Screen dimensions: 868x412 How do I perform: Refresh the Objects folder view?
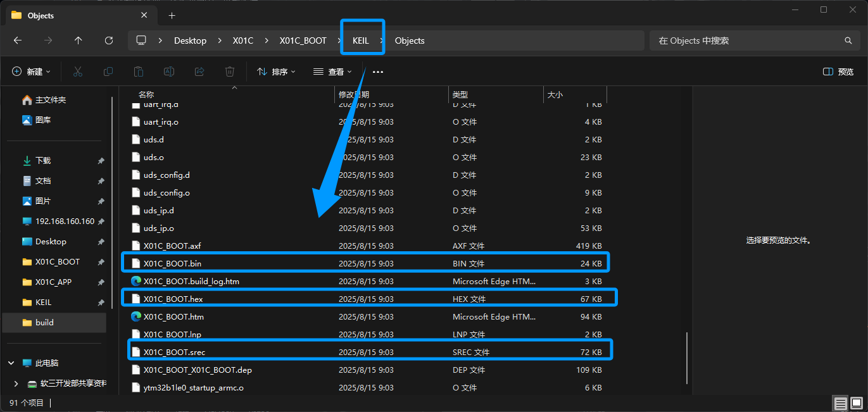point(109,41)
